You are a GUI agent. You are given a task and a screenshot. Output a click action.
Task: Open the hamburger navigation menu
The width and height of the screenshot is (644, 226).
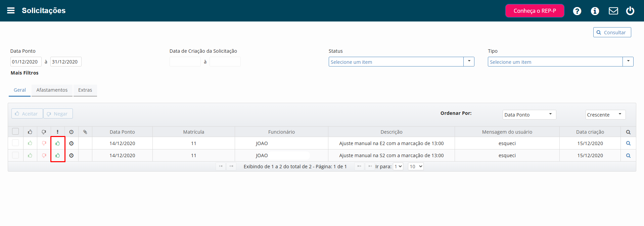point(11,10)
